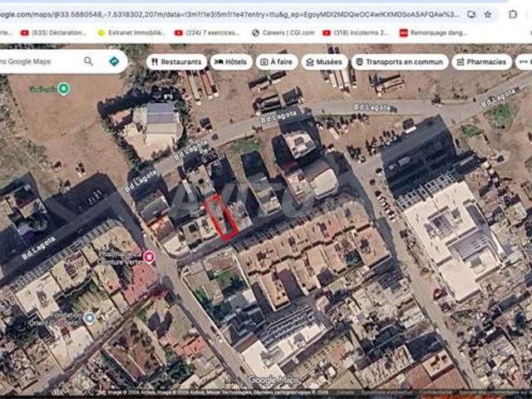Image resolution: width=532 pixels, height=399 pixels.
Task: Open the Incoterms YouTube bookmark
Action: 356,33
